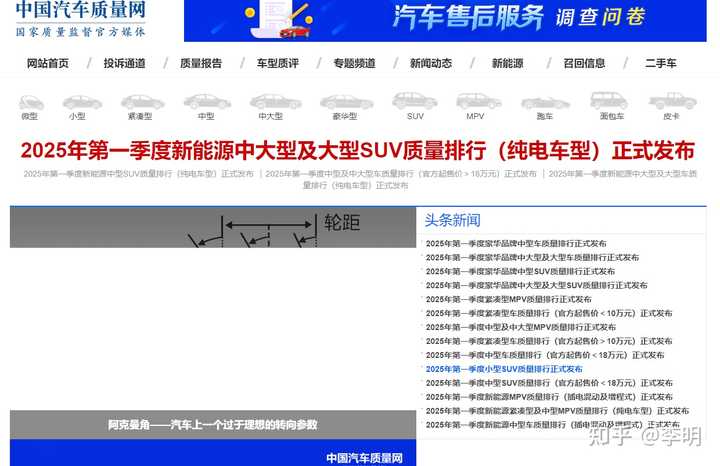This screenshot has height=466, width=720.
Task: Open the 投诉通道 menu item
Action: tap(124, 63)
